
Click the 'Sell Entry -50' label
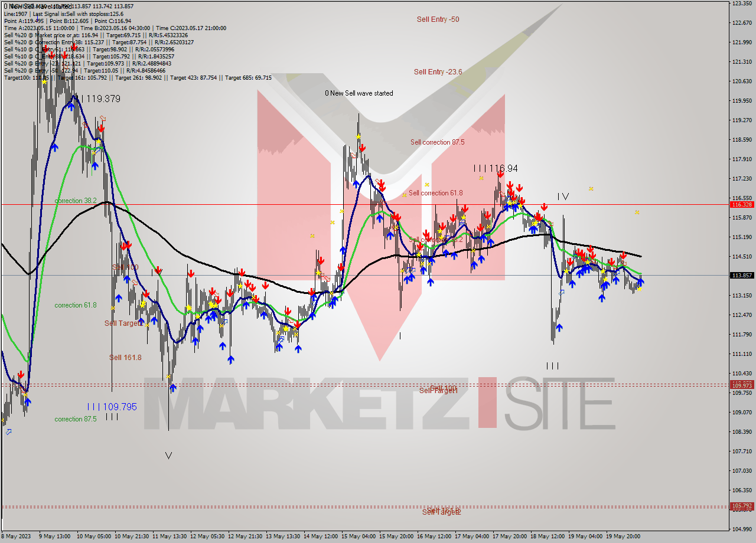[x=438, y=19]
